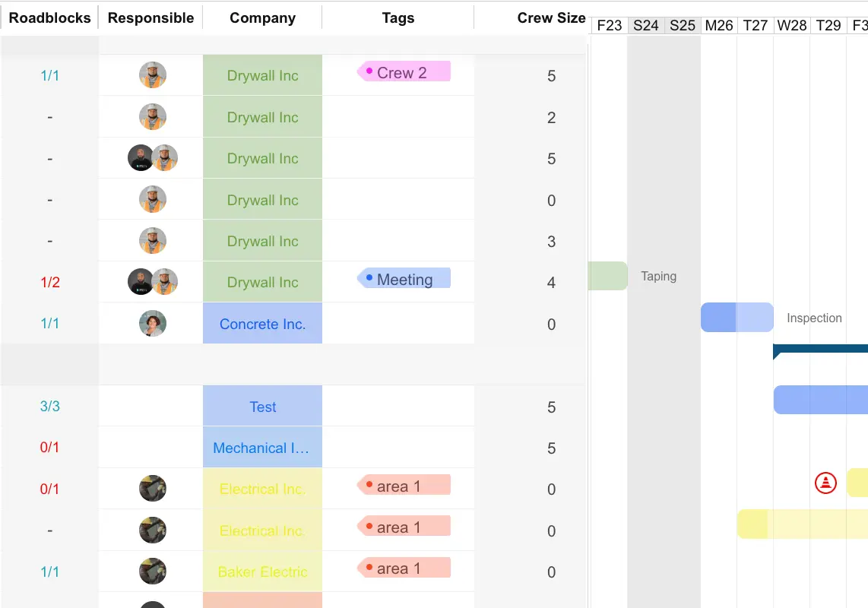Click the red dot on an area 1 tag
This screenshot has width=868, height=608.
369,484
